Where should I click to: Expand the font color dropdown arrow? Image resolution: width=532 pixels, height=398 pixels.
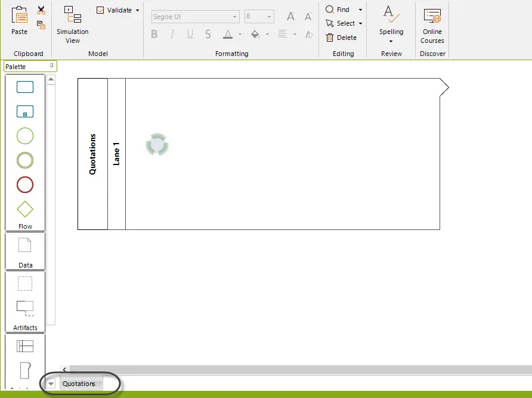[x=240, y=34]
